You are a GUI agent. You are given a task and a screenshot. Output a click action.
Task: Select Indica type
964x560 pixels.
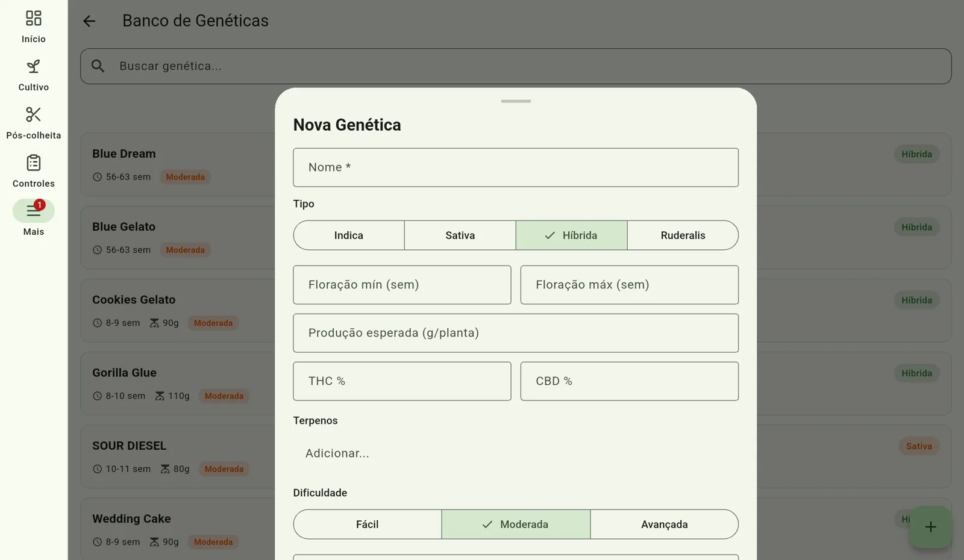click(349, 235)
